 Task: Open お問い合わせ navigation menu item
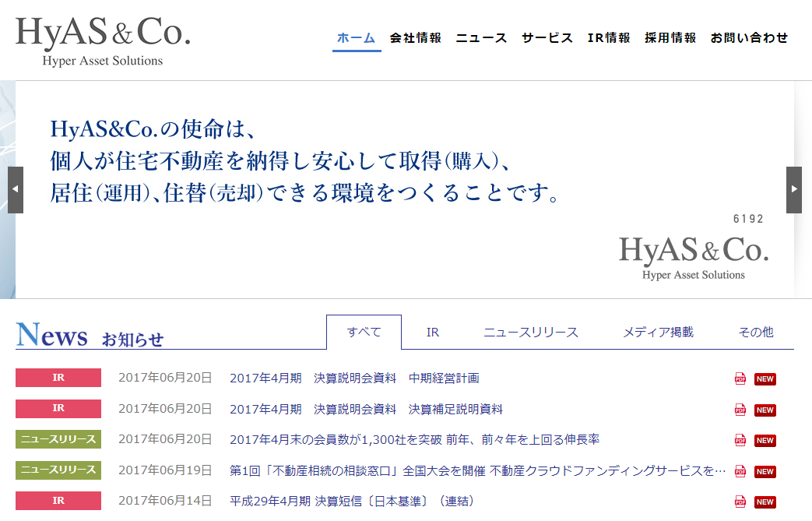(749, 38)
